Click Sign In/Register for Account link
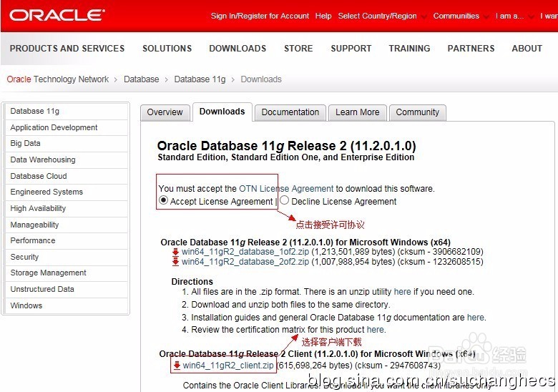 point(260,16)
